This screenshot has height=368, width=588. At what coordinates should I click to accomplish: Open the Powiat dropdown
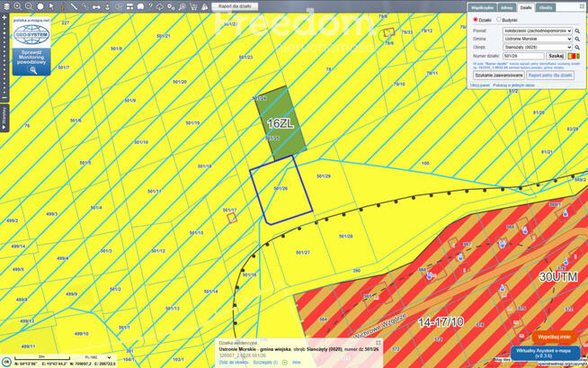(x=537, y=31)
